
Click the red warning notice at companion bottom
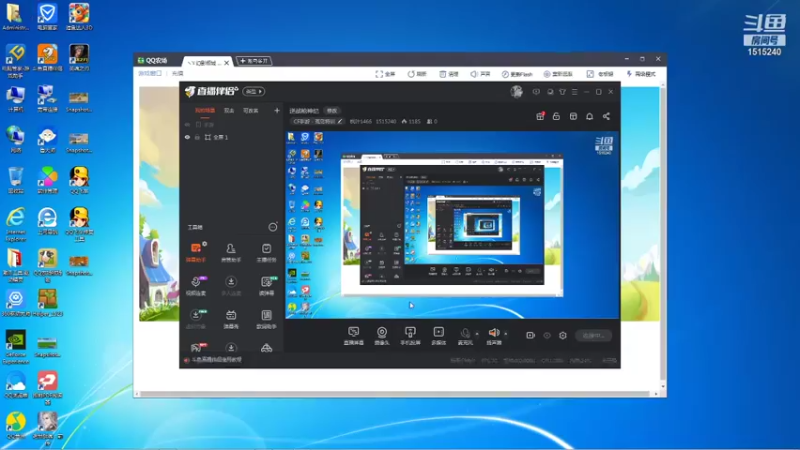(x=213, y=360)
